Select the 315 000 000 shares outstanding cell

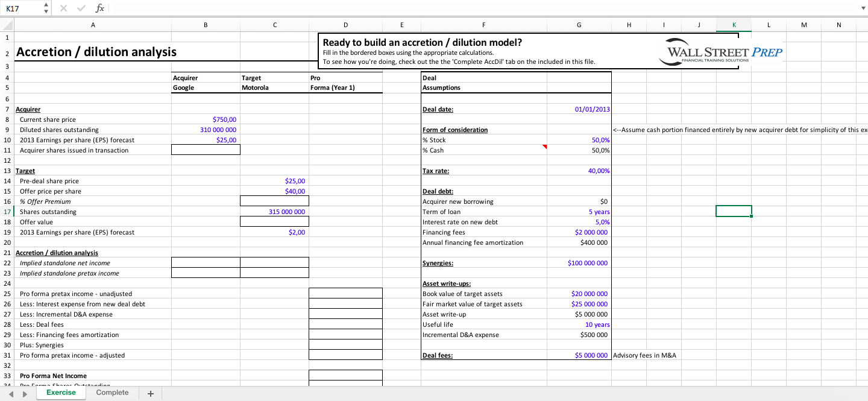[x=274, y=212]
